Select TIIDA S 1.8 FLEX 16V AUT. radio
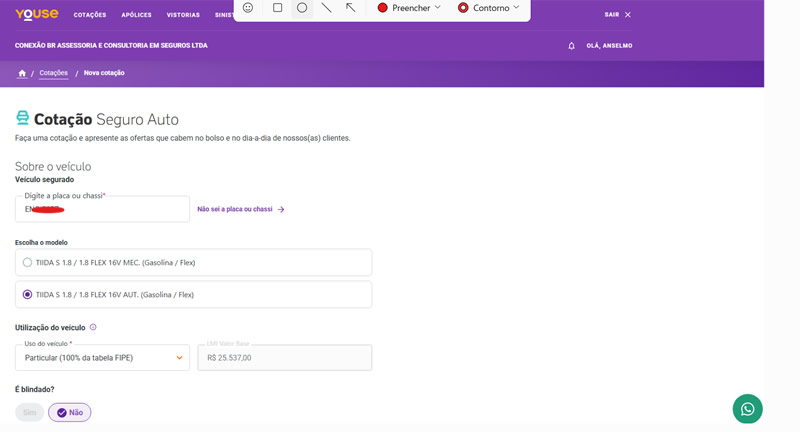 (x=28, y=295)
